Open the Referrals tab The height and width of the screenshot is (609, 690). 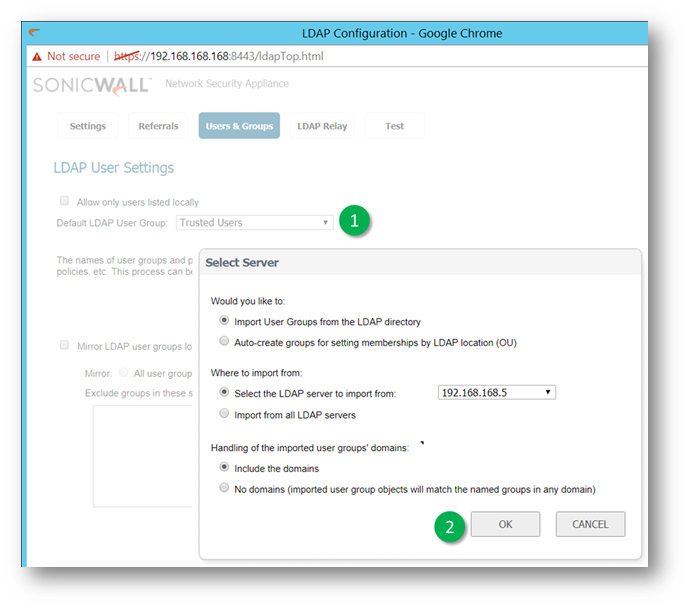(x=158, y=126)
